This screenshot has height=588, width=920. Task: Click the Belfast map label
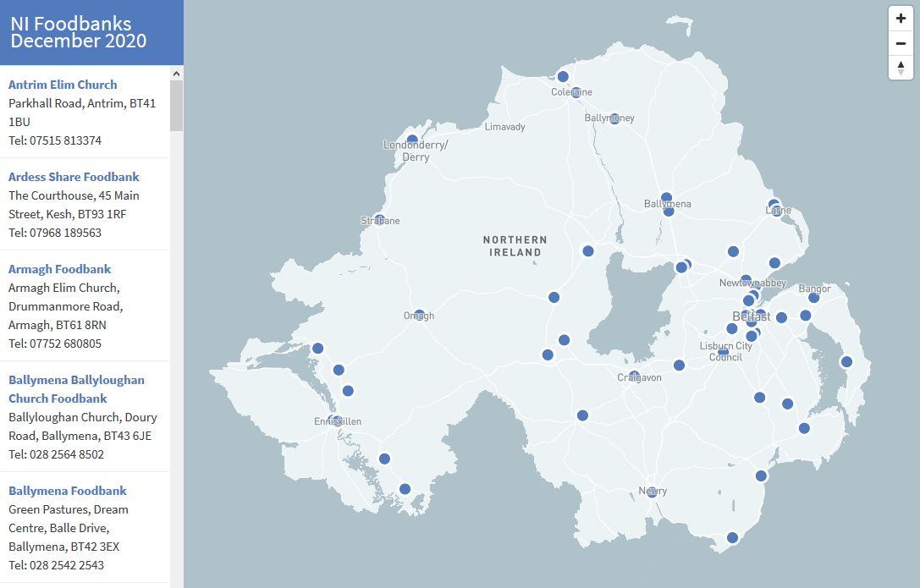click(x=751, y=316)
